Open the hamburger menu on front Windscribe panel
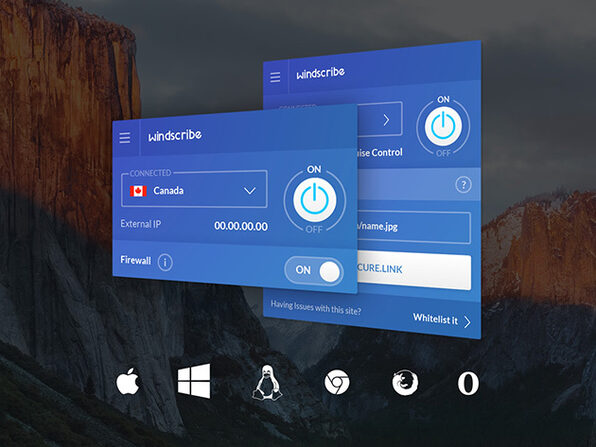 click(125, 138)
